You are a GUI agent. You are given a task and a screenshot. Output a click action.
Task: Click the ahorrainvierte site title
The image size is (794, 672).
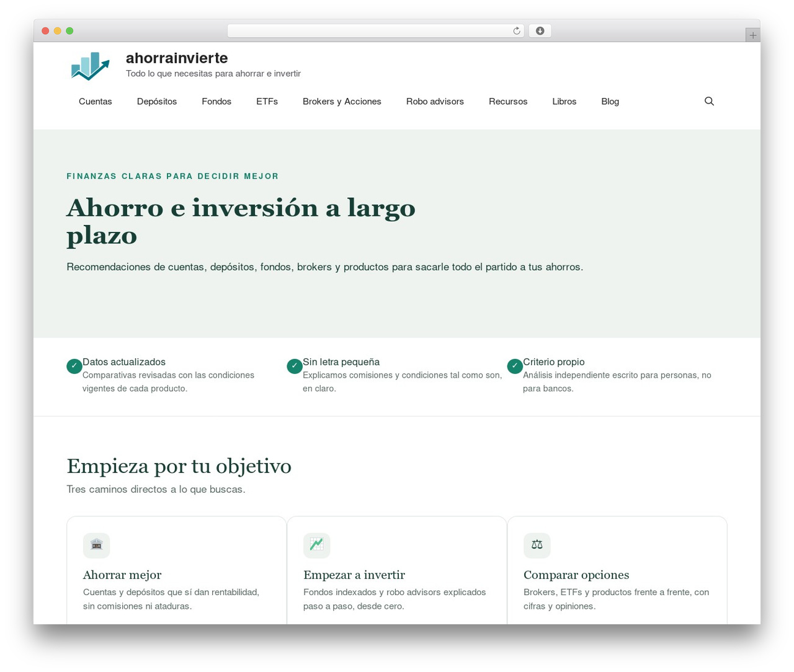(177, 58)
